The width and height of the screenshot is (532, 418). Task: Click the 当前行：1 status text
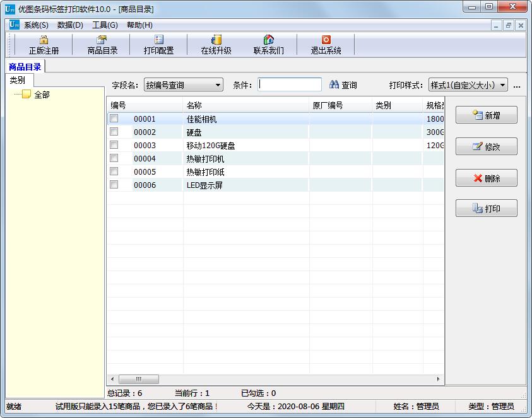[192, 393]
